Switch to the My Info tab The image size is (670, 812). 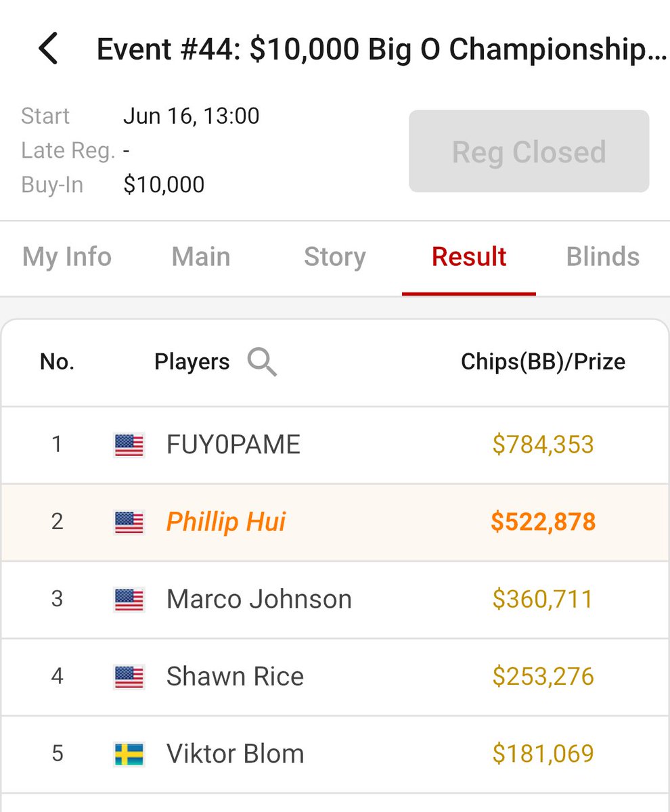click(x=67, y=257)
